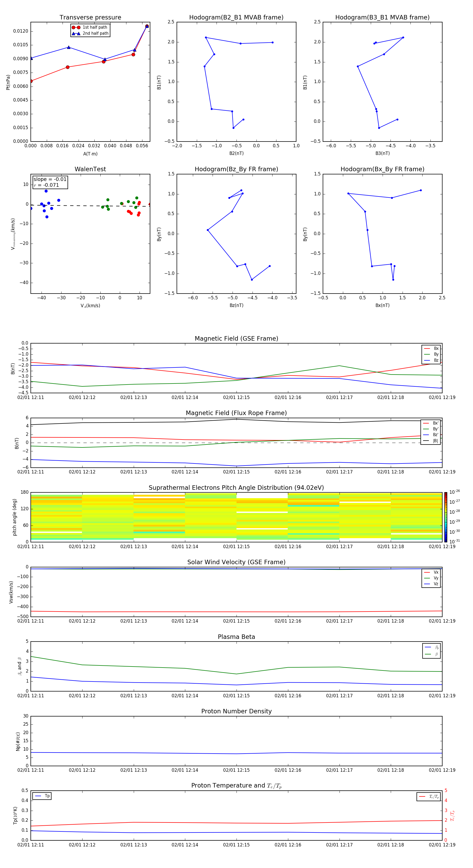Image resolution: width=473 pixels, height=868 pixels.
Task: Select the Bx' legend entry in Flux Rope plot
Action: click(431, 423)
